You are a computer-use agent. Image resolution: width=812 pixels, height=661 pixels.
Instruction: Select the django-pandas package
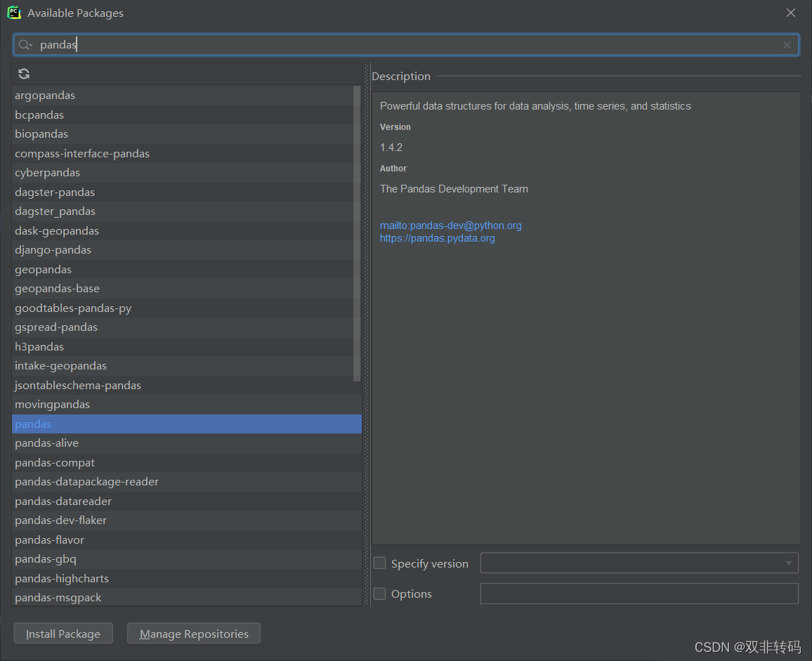(183, 249)
